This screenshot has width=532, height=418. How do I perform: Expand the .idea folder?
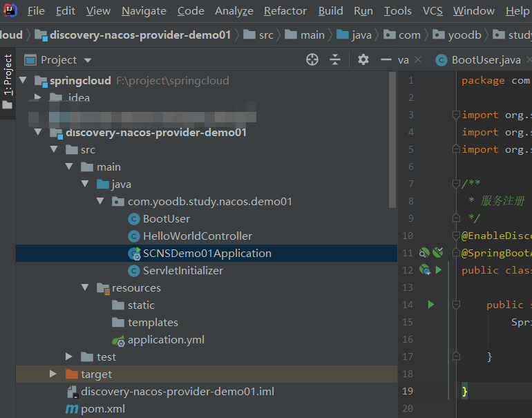38,97
